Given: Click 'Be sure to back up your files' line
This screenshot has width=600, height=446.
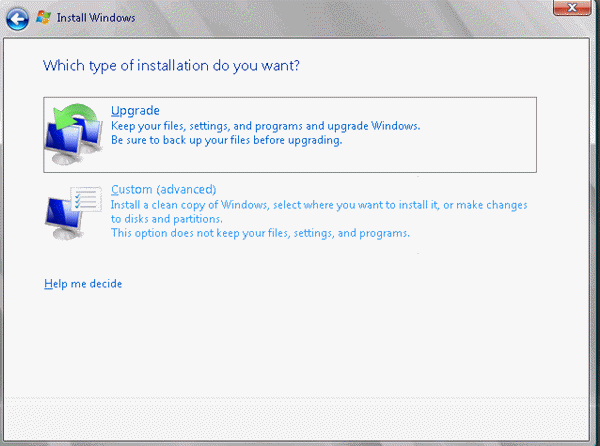Looking at the screenshot, I should 227,140.
